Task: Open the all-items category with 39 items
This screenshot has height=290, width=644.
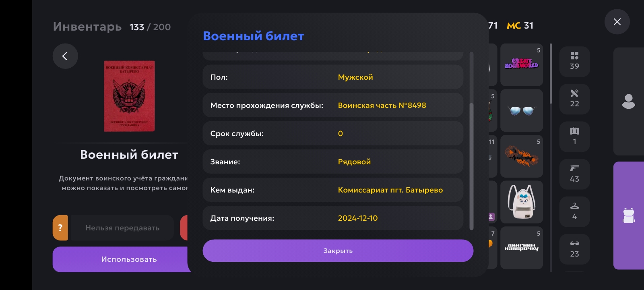Action: tap(574, 61)
